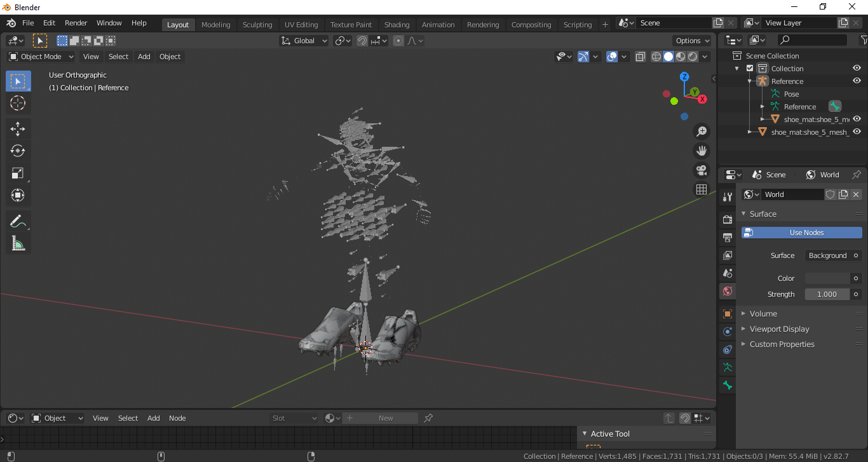This screenshot has width=868, height=462.
Task: Click the Z axis on navigation gizmo
Action: (x=684, y=76)
